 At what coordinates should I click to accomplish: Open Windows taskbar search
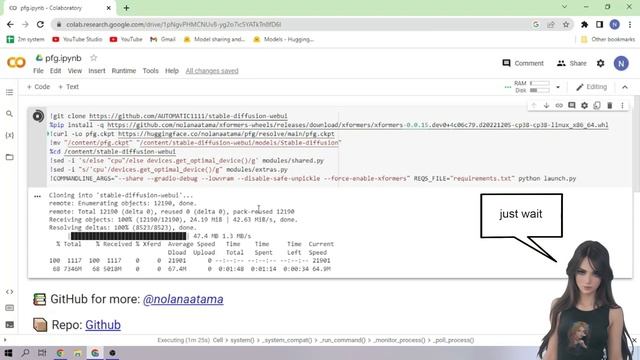25,353
